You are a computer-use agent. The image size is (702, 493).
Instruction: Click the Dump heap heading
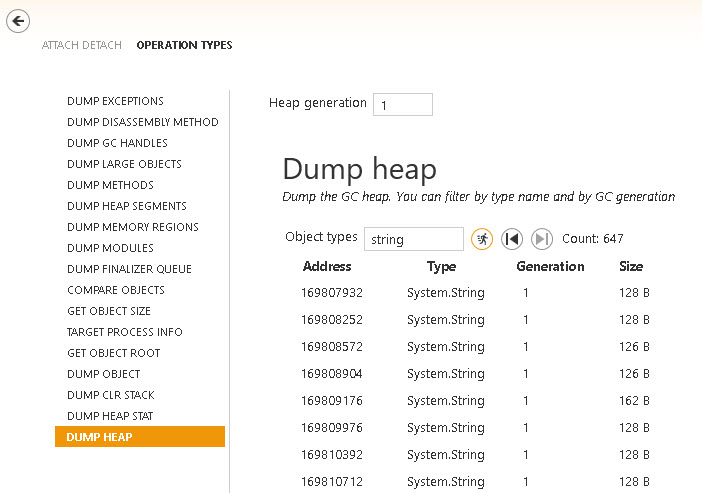pyautogui.click(x=360, y=169)
